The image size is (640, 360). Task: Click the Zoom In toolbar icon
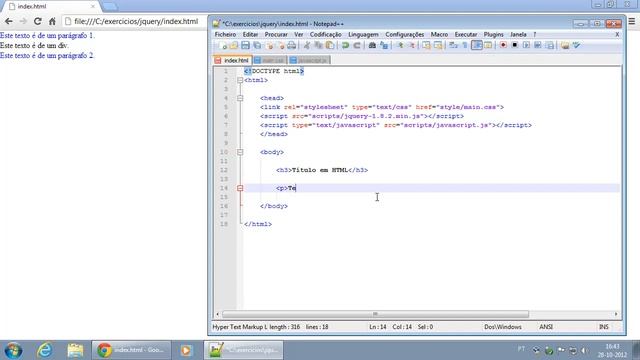(x=401, y=45)
